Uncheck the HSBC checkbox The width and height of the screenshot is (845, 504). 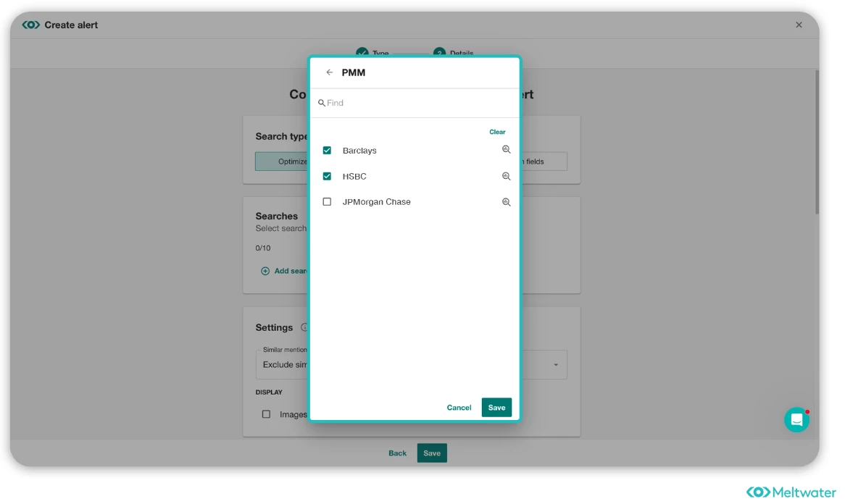coord(327,176)
